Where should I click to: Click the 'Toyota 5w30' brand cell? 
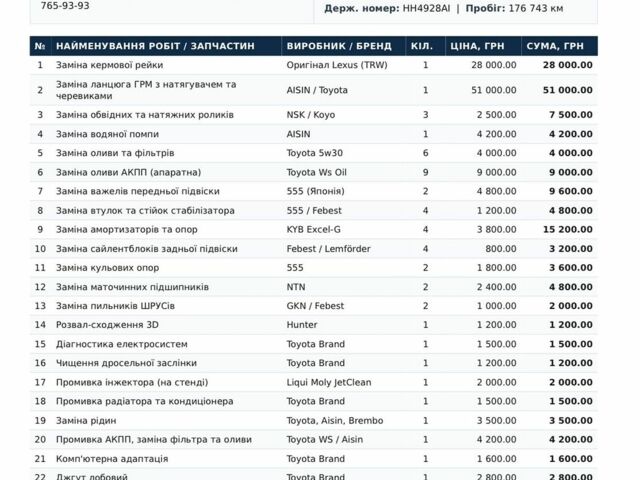(314, 153)
